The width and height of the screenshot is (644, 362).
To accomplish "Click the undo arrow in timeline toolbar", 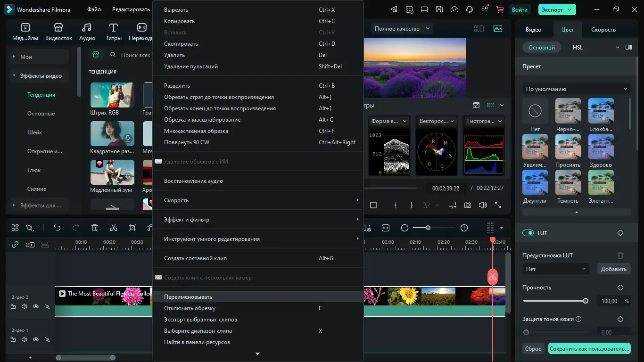I will click(57, 228).
